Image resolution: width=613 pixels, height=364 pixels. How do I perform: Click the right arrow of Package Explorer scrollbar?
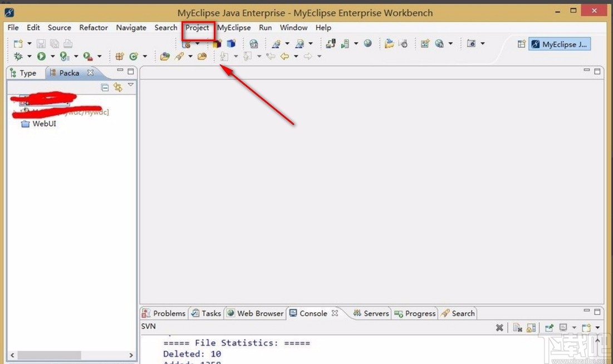pyautogui.click(x=131, y=355)
